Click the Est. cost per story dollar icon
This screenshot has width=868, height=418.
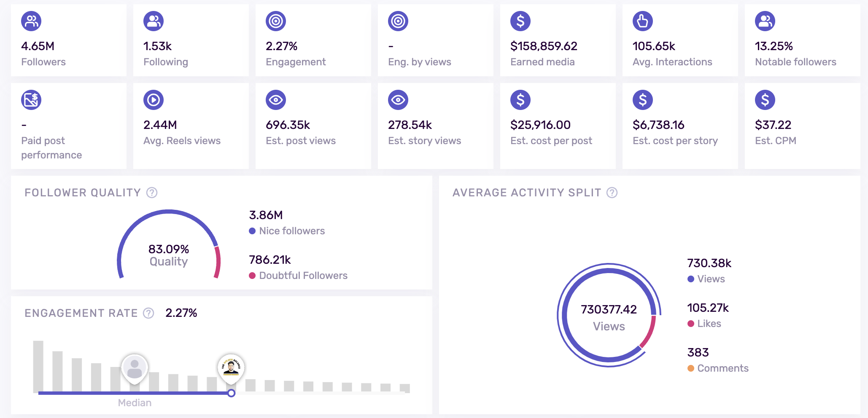click(643, 100)
